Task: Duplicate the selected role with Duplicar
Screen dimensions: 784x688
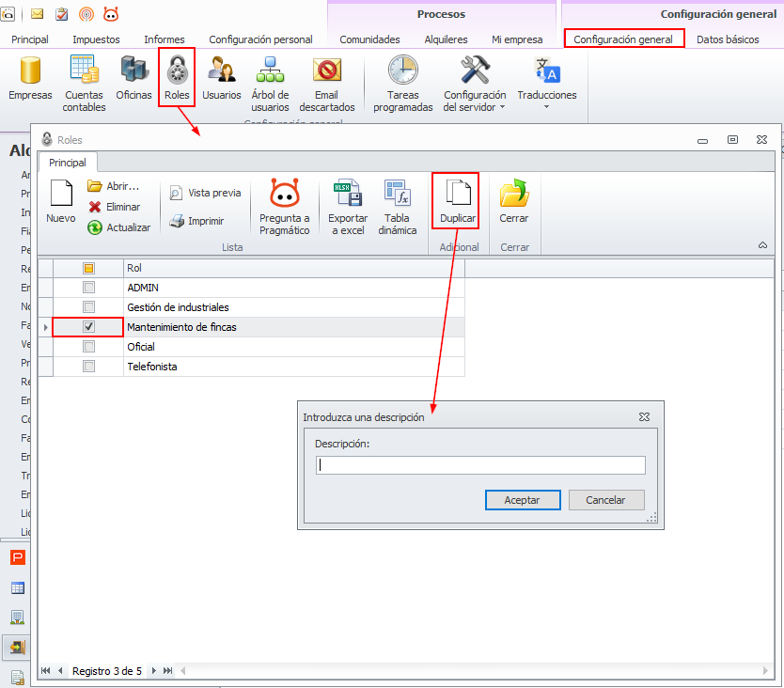Action: [x=458, y=201]
